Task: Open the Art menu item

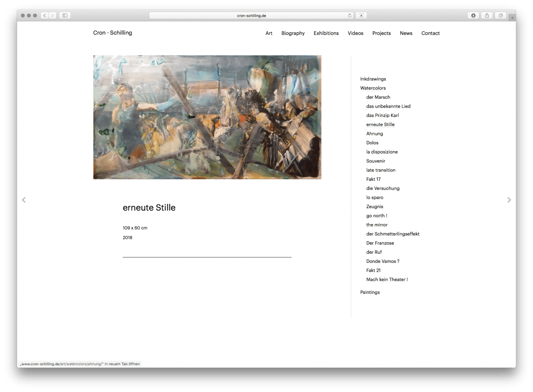Action: (269, 33)
